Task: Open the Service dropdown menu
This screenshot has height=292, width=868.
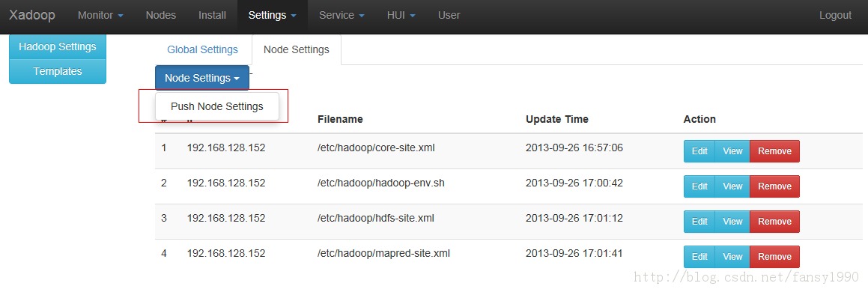Action: 342,16
